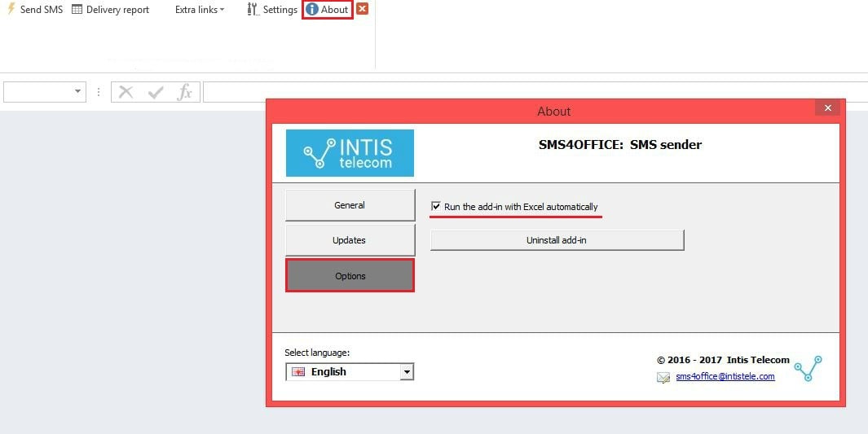
Task: Open the Settings tools item
Action: tap(271, 10)
